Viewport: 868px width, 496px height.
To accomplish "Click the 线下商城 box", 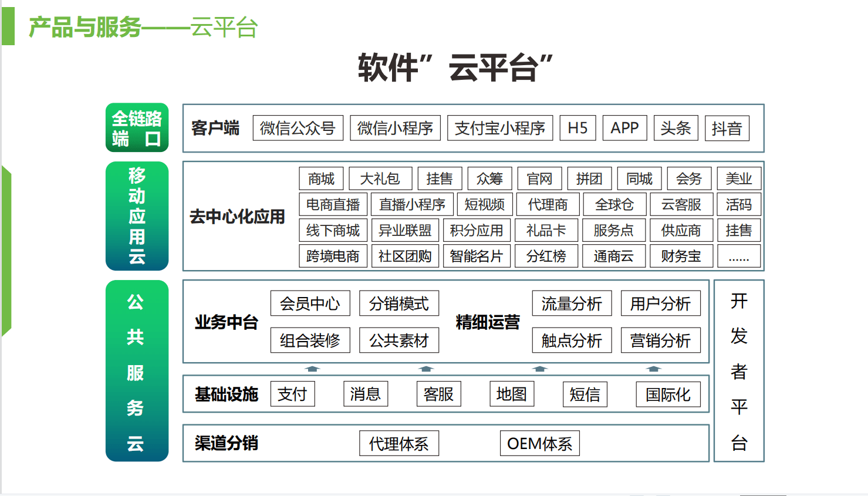I will 333,230.
